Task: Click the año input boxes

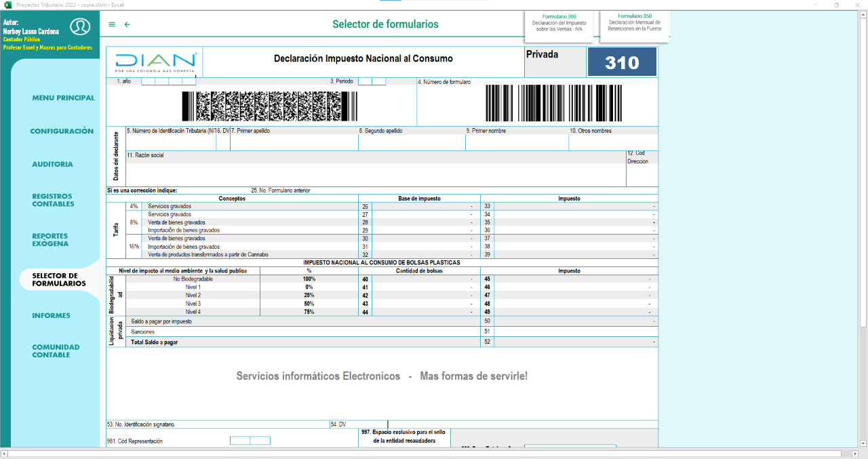Action: pyautogui.click(x=168, y=81)
